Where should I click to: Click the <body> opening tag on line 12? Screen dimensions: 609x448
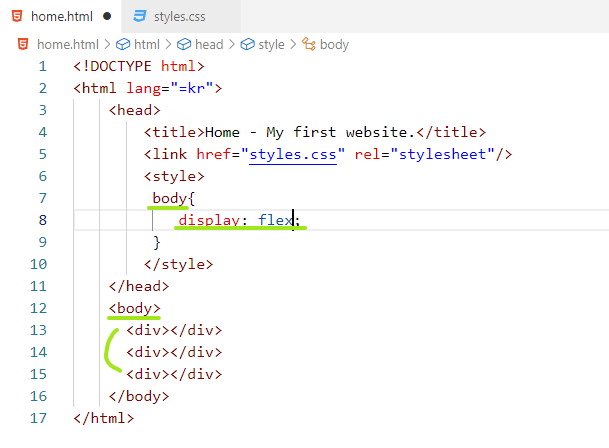tap(134, 309)
